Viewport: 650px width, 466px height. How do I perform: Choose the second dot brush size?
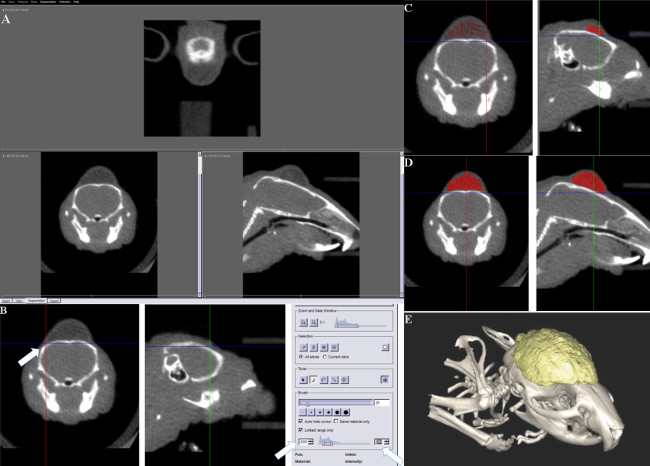coord(320,412)
